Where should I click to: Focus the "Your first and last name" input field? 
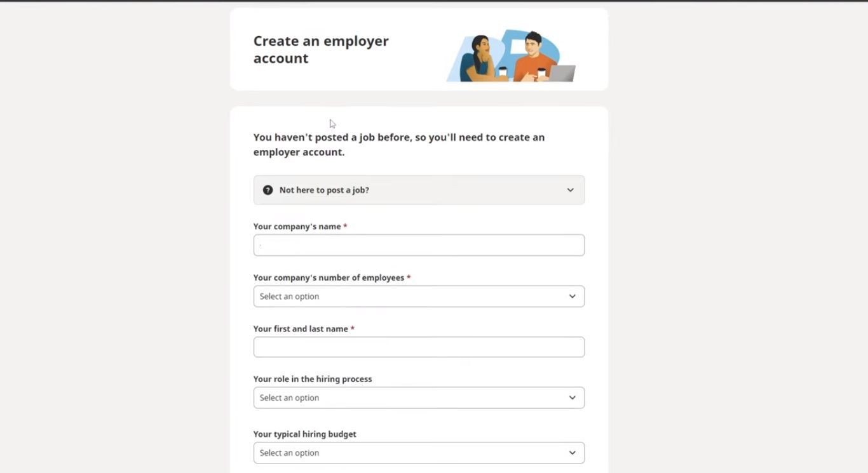point(419,347)
